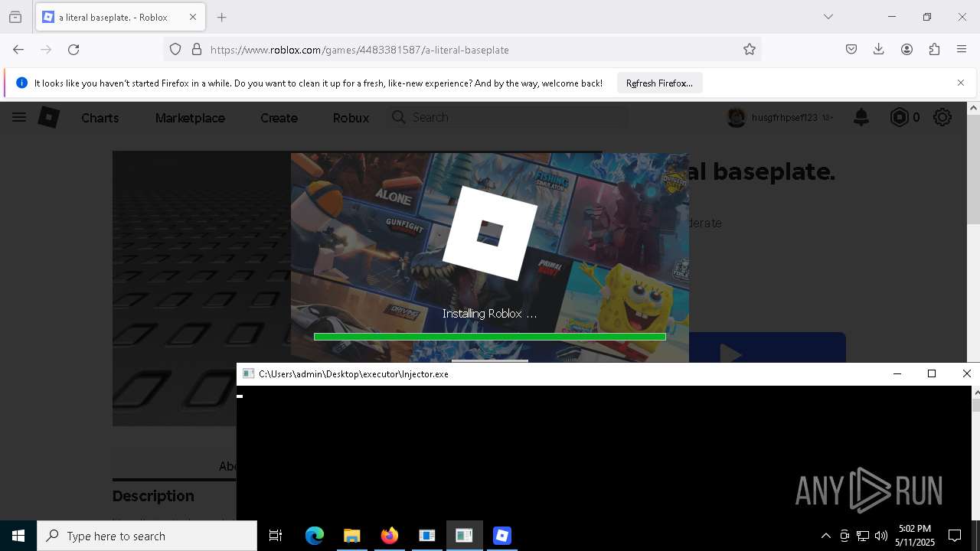Maximize the Injector.exe console window
The width and height of the screenshot is (980, 551).
coord(932,373)
